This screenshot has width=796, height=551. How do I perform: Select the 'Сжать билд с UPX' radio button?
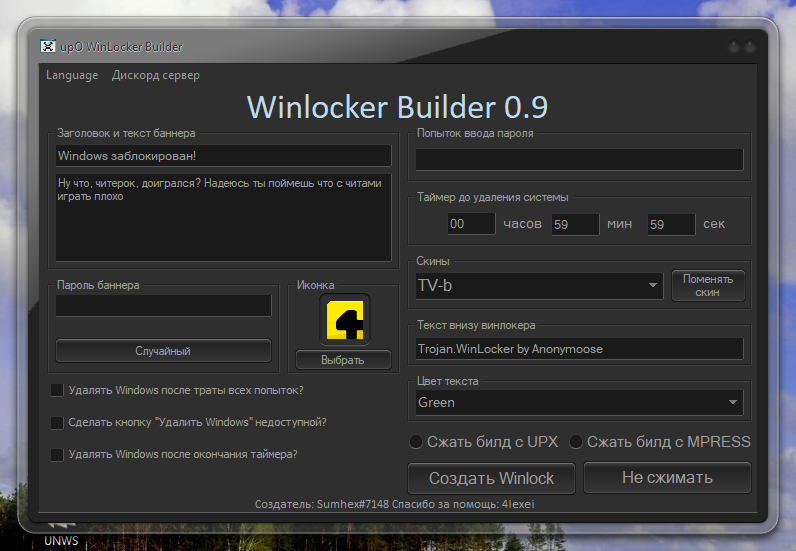[417, 442]
